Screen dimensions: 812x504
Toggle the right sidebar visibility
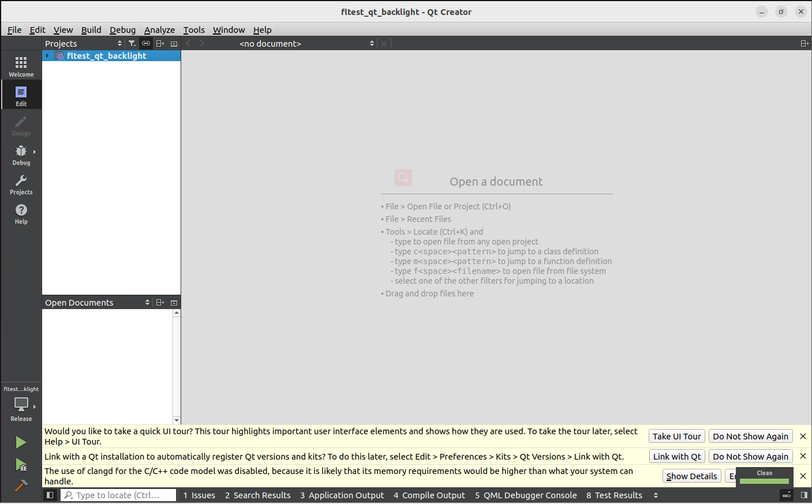(804, 495)
